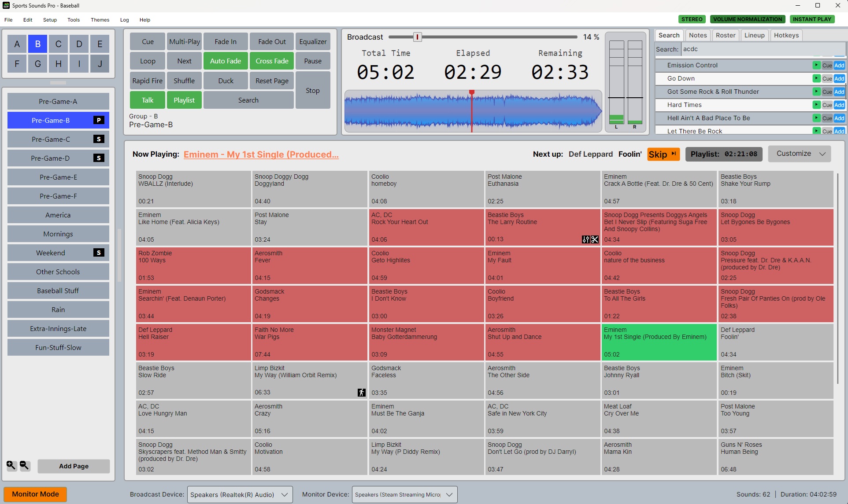Click the S badge on Pre-Game-C

(x=99, y=139)
